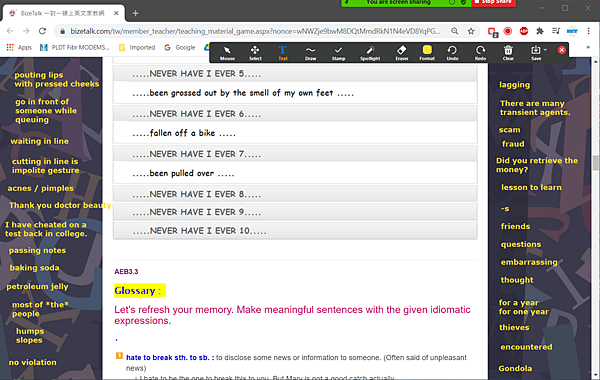Viewport: 600px width, 380px height.
Task: Click the 'passing notes' annotation
Action: coord(38,251)
